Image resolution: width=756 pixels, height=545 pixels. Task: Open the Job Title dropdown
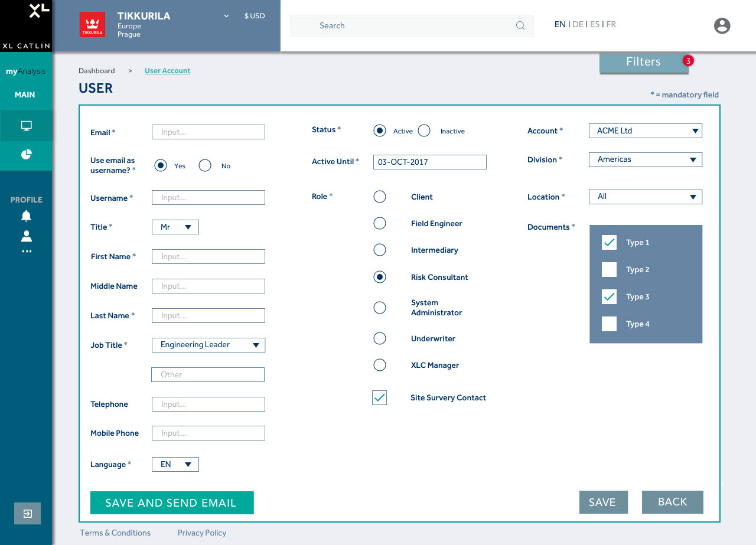click(208, 345)
